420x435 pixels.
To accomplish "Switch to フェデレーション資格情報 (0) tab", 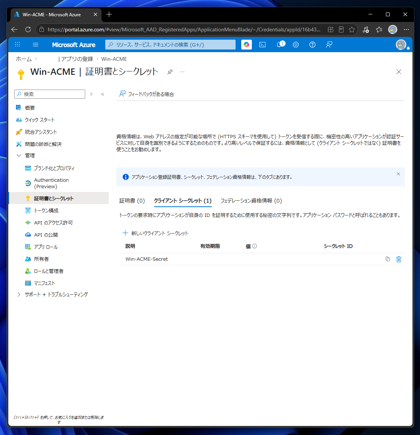I will point(251,201).
